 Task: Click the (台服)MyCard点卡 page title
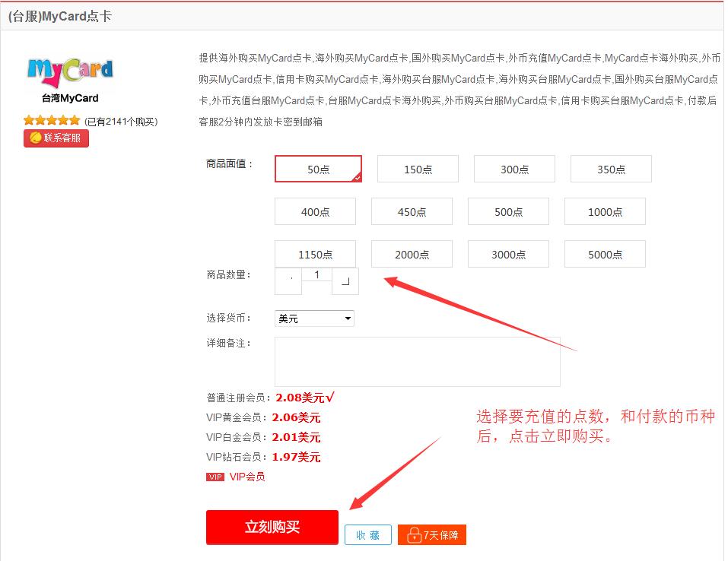tap(60, 16)
